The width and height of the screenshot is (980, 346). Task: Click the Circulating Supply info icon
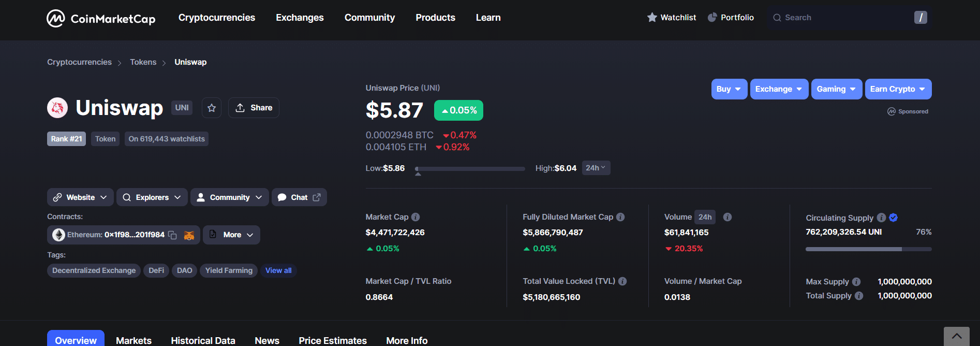point(882,218)
